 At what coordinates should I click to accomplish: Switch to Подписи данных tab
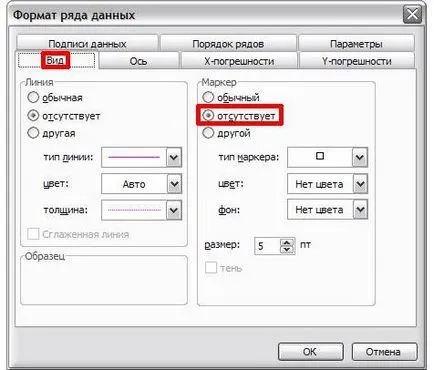87,44
